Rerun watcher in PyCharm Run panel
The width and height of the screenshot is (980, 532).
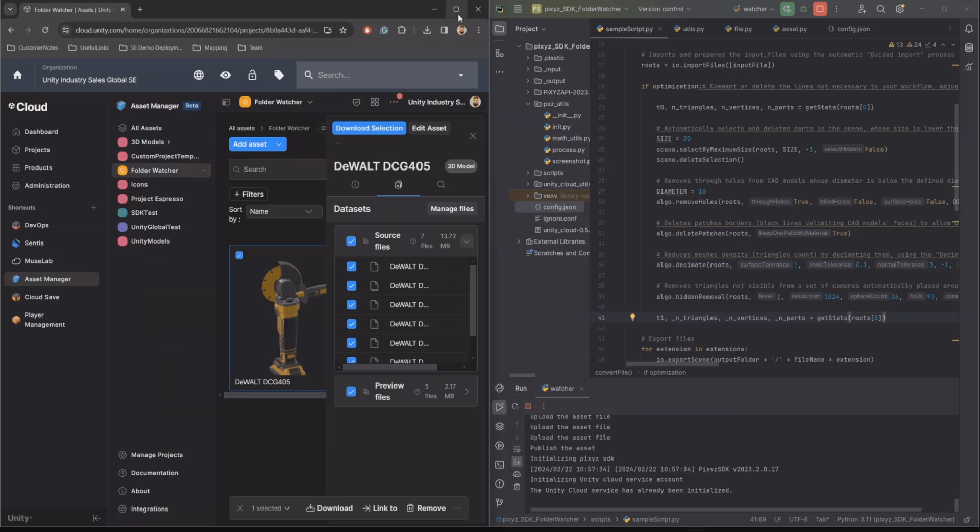tap(515, 406)
